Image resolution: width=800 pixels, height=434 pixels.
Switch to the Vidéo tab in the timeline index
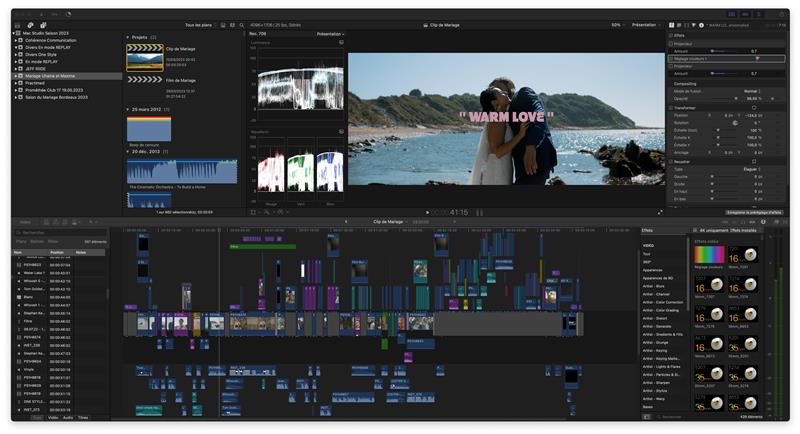pyautogui.click(x=53, y=418)
